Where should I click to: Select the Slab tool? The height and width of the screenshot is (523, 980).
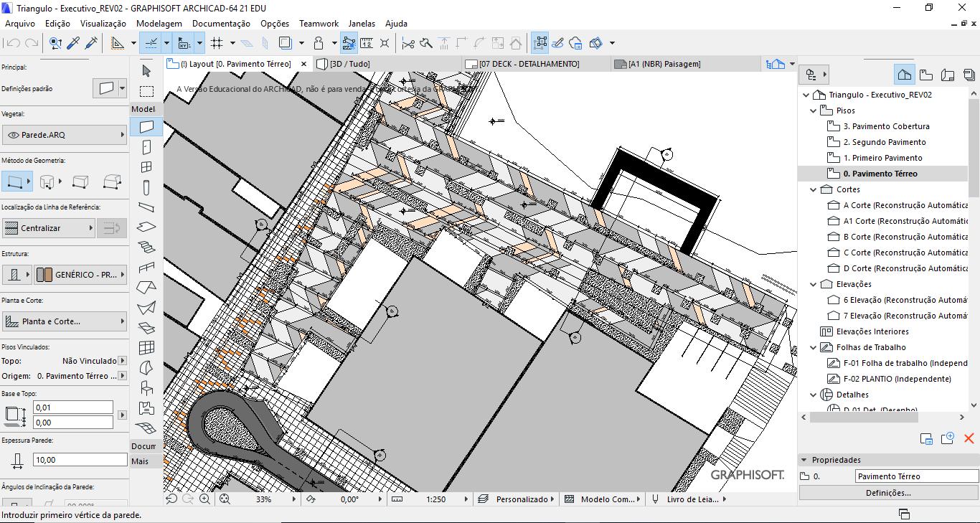146,227
